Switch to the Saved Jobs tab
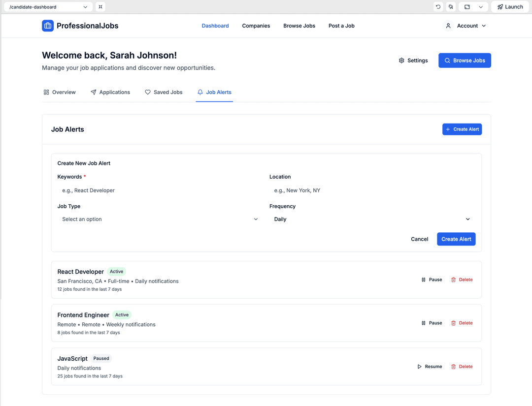 [164, 93]
